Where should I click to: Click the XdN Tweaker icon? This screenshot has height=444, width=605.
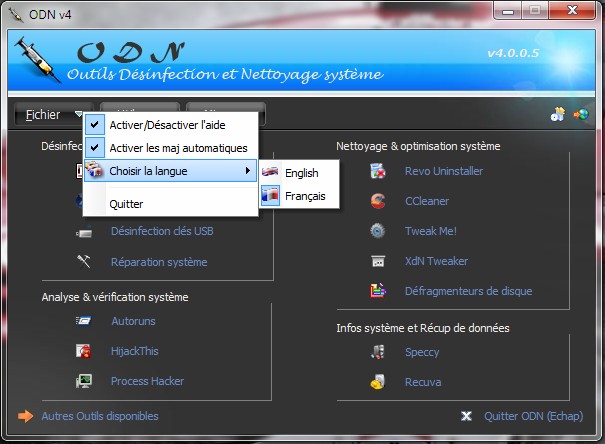click(x=378, y=261)
